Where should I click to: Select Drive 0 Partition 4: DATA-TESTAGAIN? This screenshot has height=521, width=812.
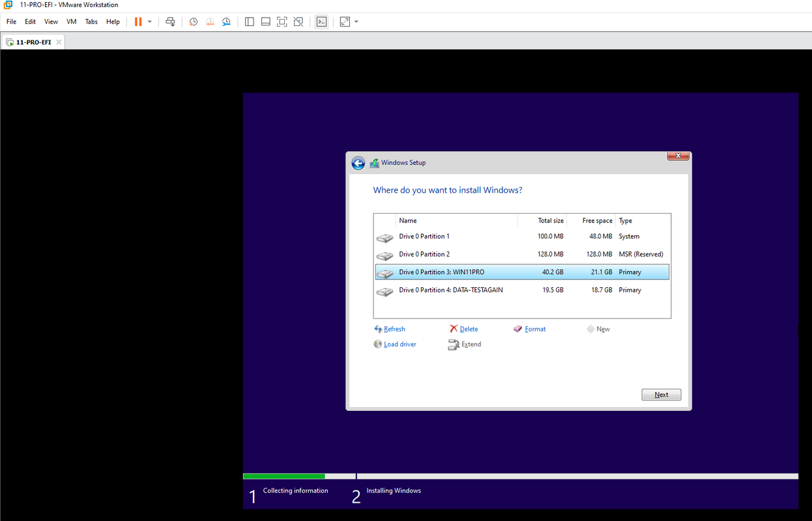[x=522, y=290]
